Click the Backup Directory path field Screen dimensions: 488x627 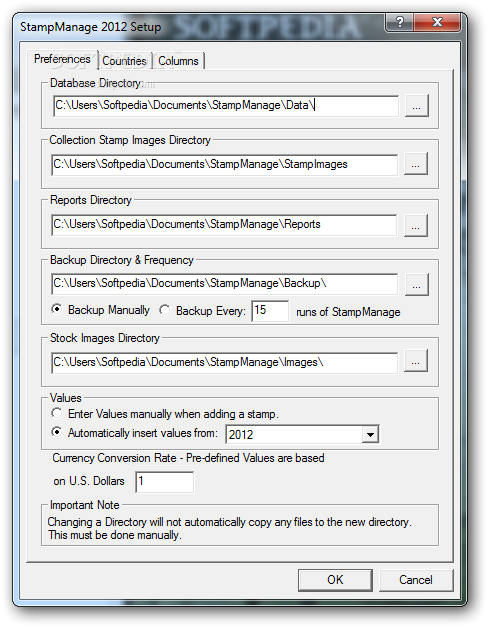224,284
